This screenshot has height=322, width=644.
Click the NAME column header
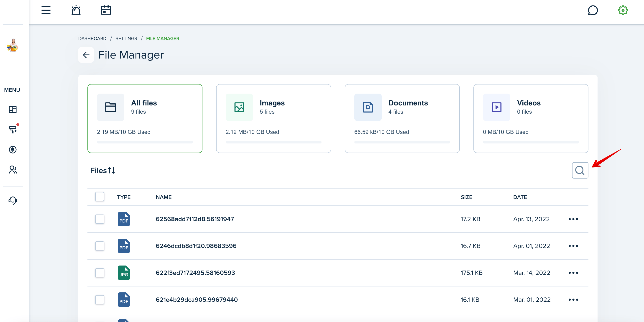pos(164,197)
